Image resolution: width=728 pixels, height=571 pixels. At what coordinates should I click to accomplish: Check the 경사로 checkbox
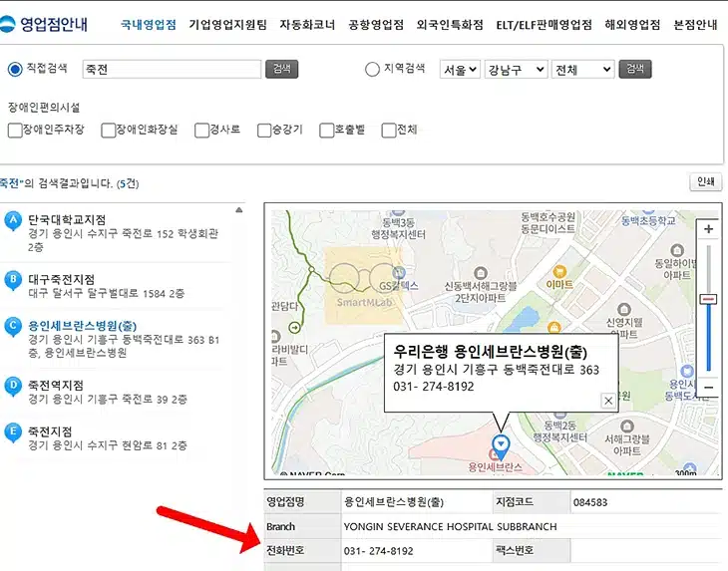tap(202, 131)
